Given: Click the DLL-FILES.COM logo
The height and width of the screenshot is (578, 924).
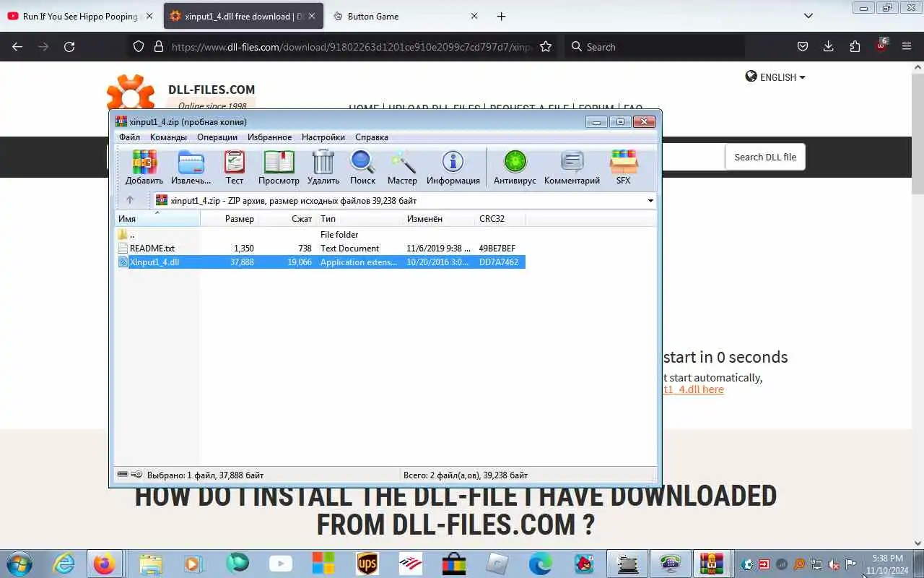Looking at the screenshot, I should (180, 94).
